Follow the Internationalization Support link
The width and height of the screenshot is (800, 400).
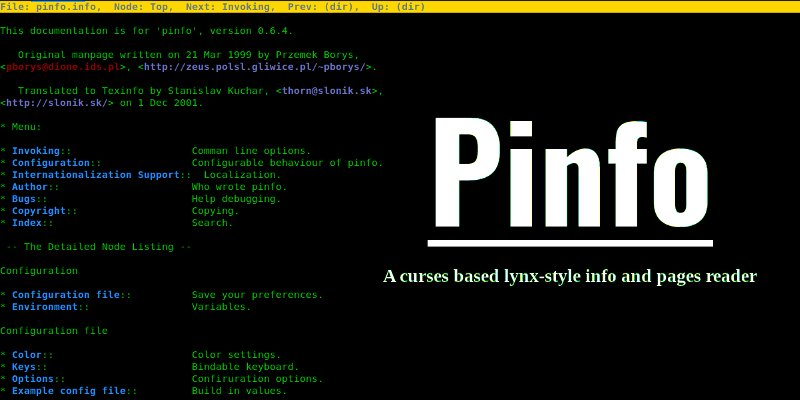point(96,175)
